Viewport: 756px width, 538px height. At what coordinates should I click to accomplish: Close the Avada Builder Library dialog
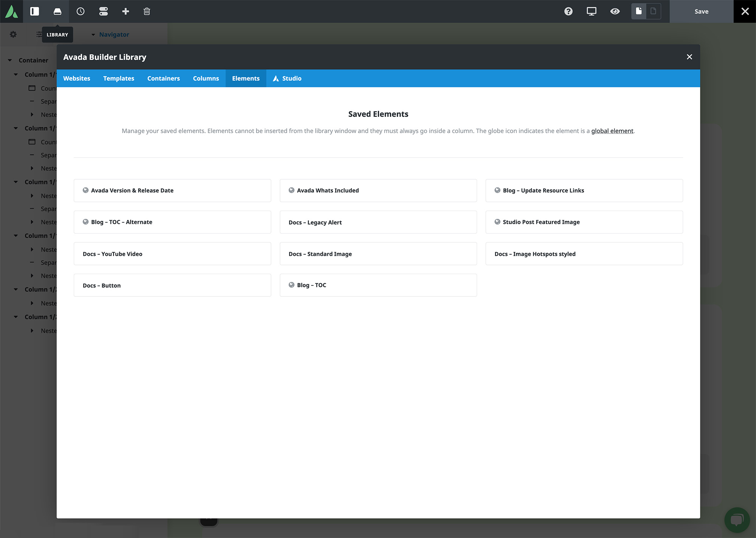689,57
